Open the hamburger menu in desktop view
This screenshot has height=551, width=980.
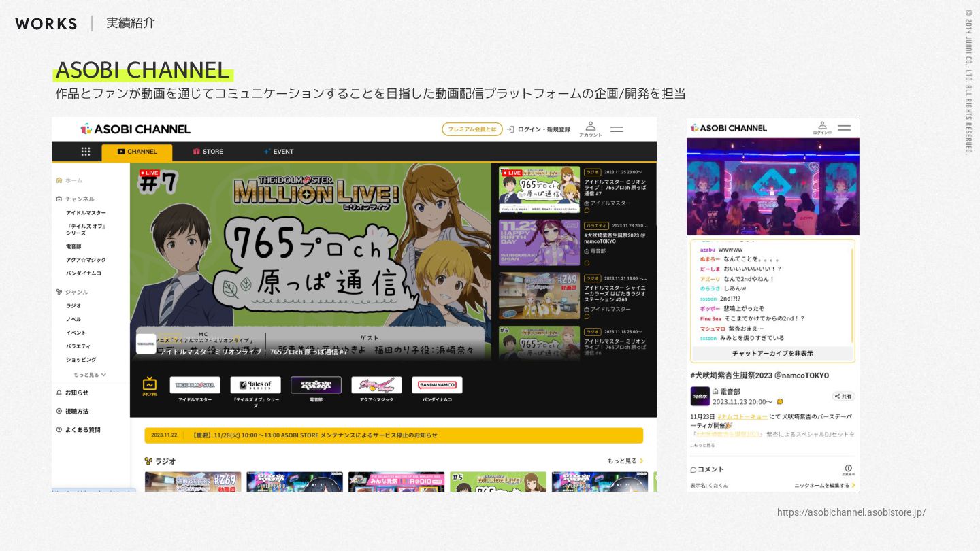point(617,129)
